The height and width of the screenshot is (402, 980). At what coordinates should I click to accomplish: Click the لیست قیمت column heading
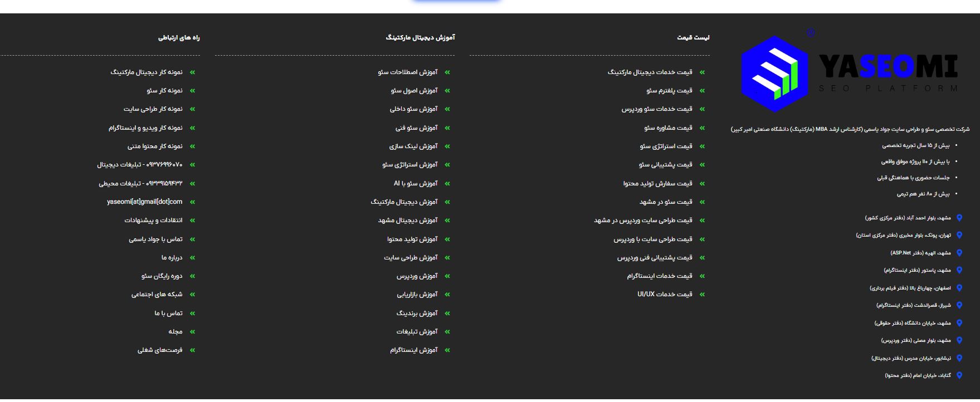[693, 38]
